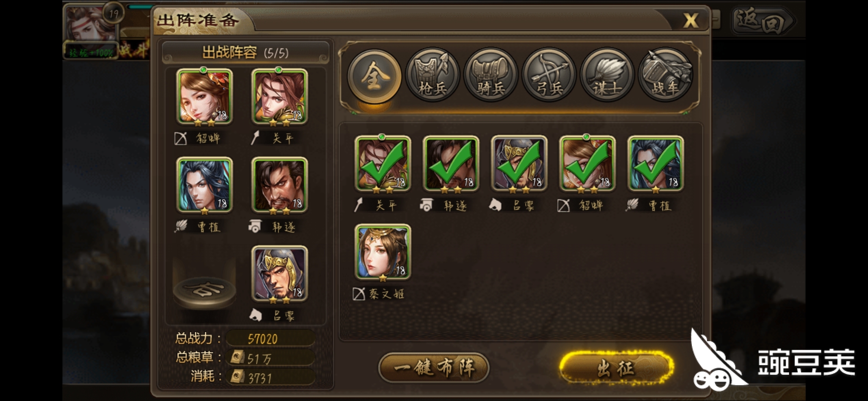The height and width of the screenshot is (401, 868).
Task: Uncheck 韩遂 in the general list
Action: pyautogui.click(x=451, y=164)
